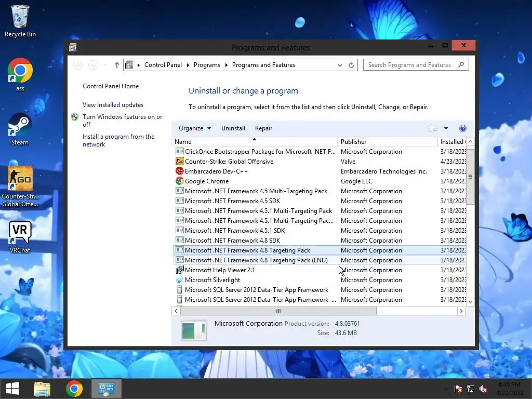Click the program thumbnail in details pane
Image resolution: width=532 pixels, height=399 pixels.
click(194, 330)
